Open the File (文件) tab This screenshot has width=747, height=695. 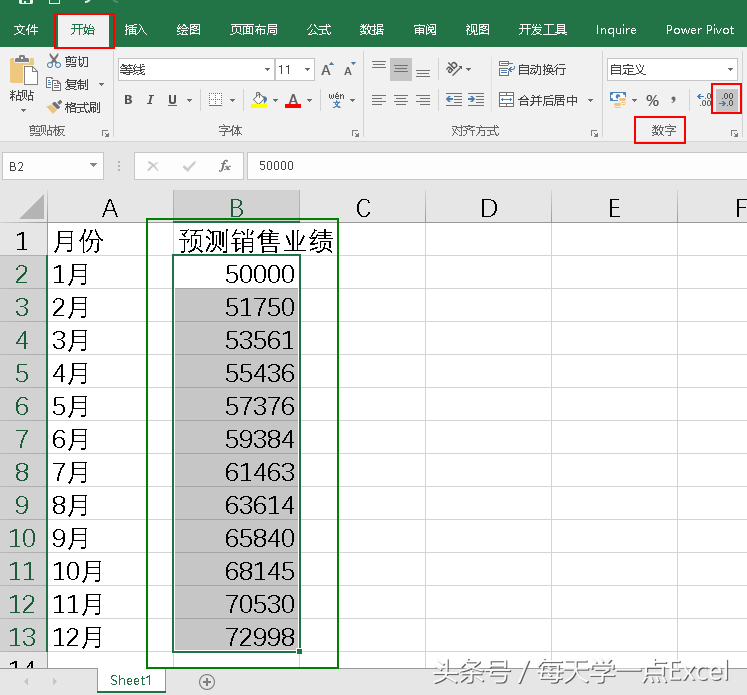pyautogui.click(x=26, y=30)
